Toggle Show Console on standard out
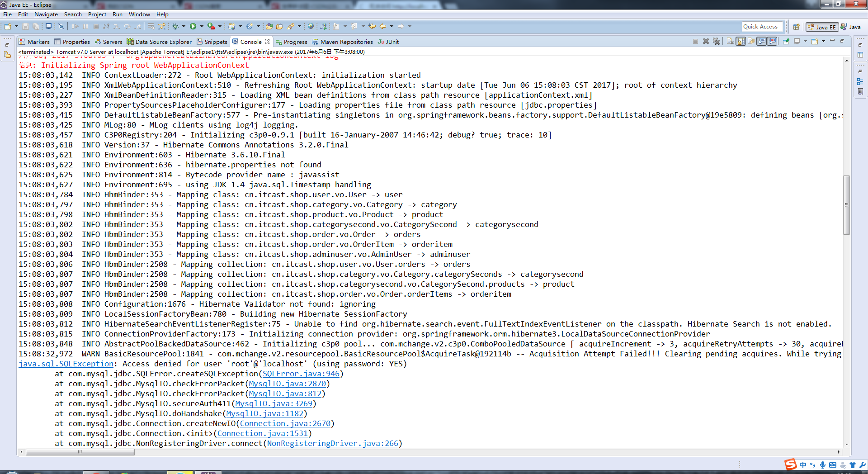The width and height of the screenshot is (868, 474). coord(762,41)
